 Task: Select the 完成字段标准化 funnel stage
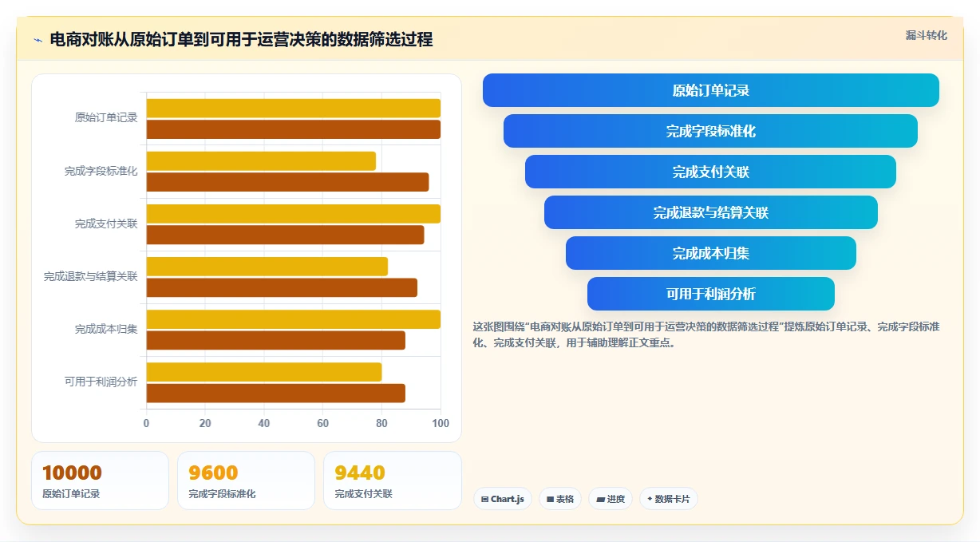click(x=711, y=131)
